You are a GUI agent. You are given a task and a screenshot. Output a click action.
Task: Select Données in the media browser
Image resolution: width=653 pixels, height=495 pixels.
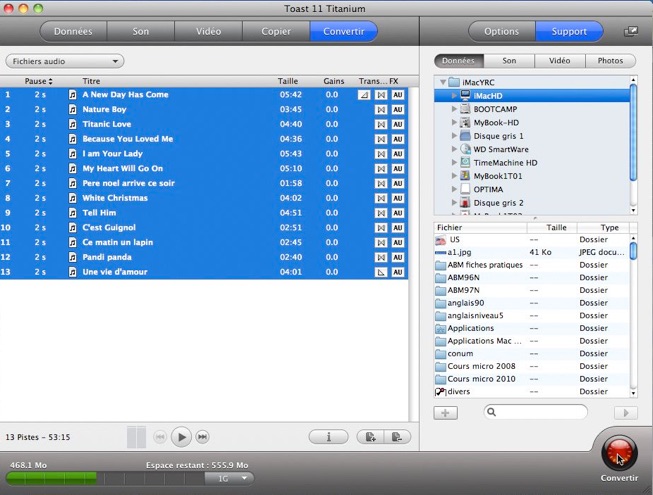(459, 61)
